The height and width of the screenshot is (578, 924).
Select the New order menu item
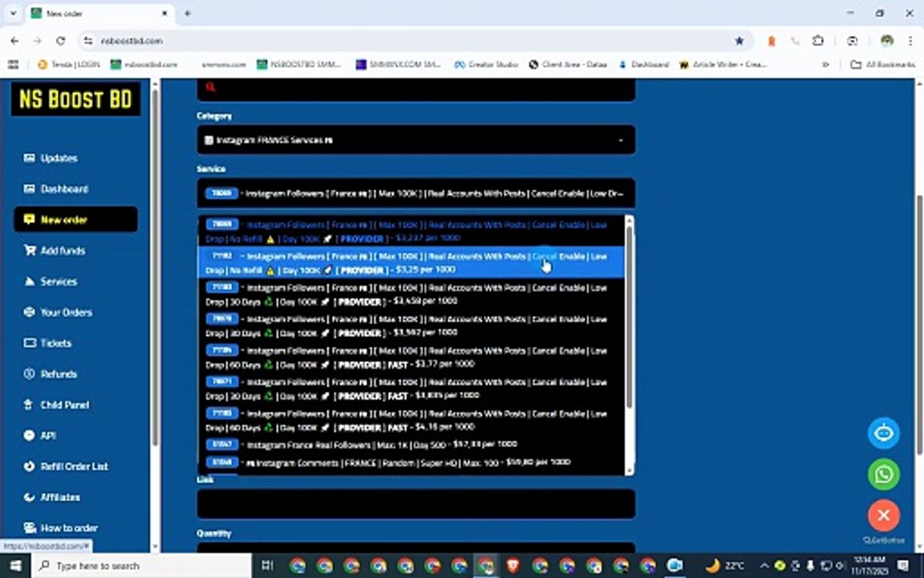coord(75,219)
